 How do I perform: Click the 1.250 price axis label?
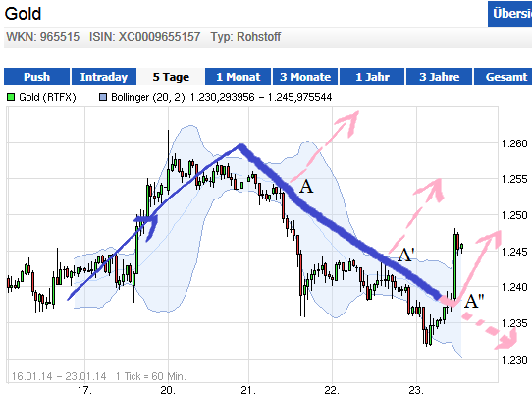click(x=514, y=215)
